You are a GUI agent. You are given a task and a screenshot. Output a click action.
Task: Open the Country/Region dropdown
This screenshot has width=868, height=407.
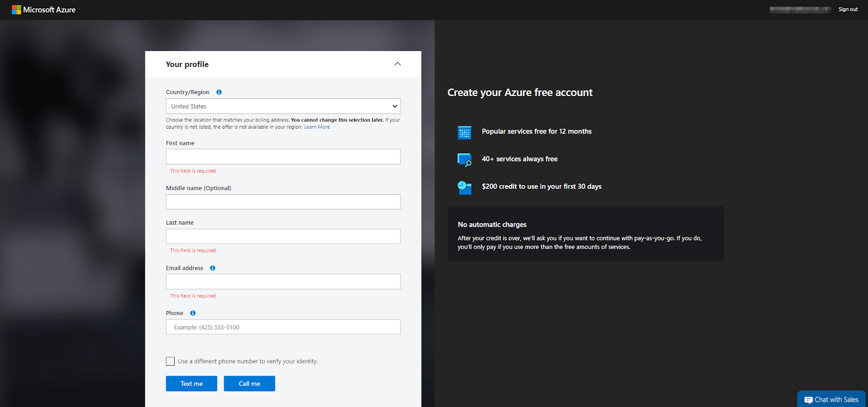pyautogui.click(x=283, y=106)
